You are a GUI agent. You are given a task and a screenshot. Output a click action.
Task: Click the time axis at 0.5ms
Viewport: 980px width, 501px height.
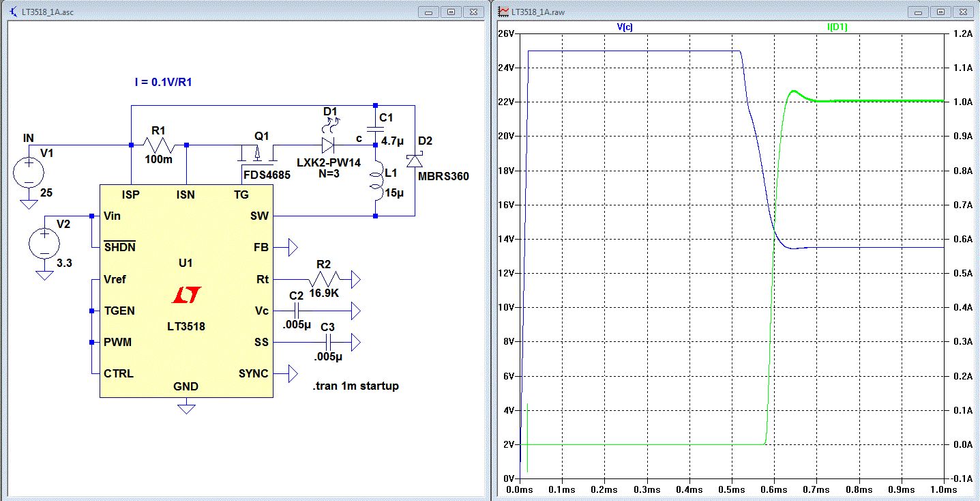731,489
